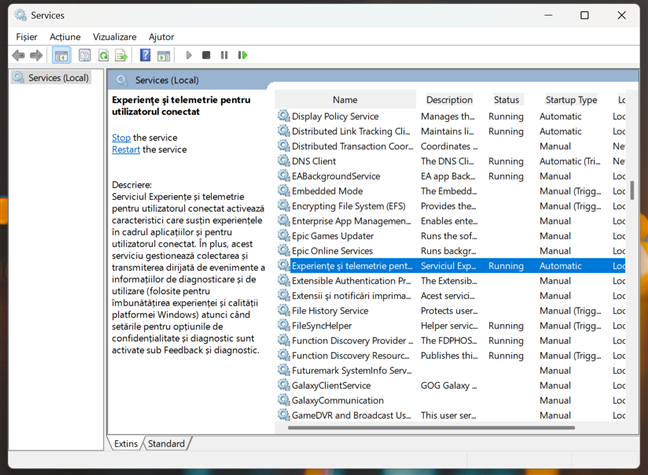Open the Fișier menu

[x=26, y=36]
